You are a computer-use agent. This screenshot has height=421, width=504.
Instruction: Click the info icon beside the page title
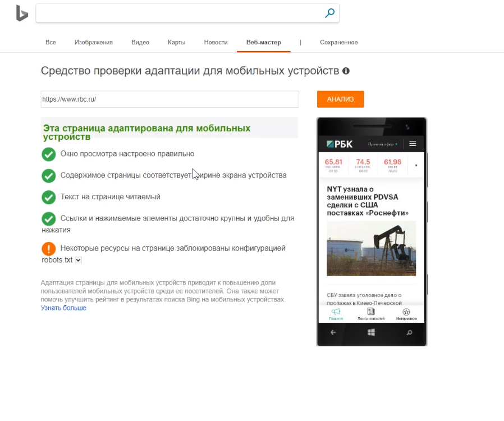[x=346, y=71]
